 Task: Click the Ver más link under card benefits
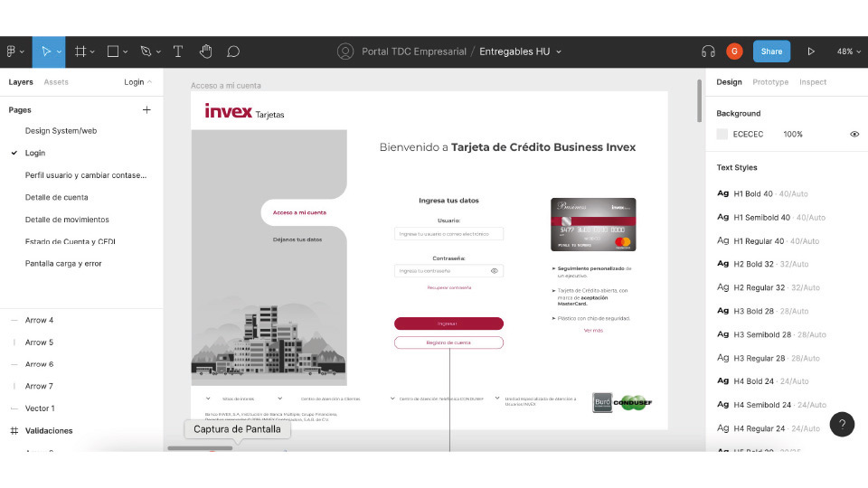(593, 331)
